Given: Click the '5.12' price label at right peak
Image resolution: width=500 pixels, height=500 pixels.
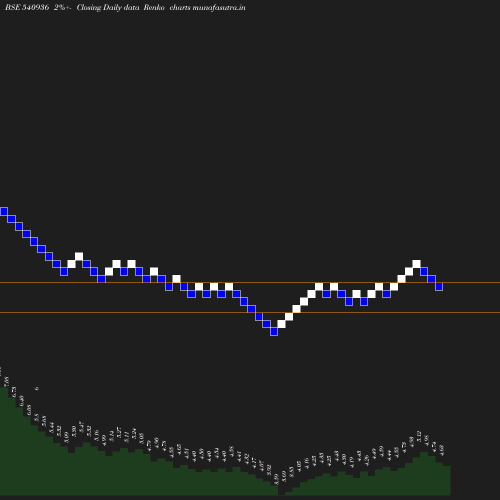Looking at the screenshot, I should click(419, 436).
